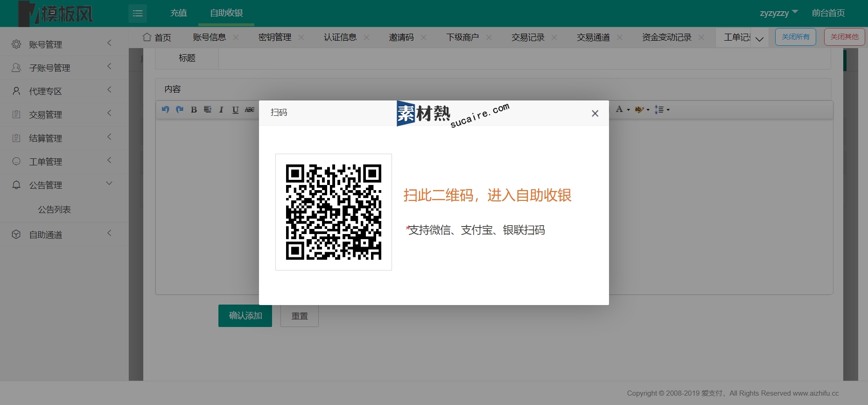
Task: Switch to the 密钥管理 tab
Action: click(x=275, y=37)
